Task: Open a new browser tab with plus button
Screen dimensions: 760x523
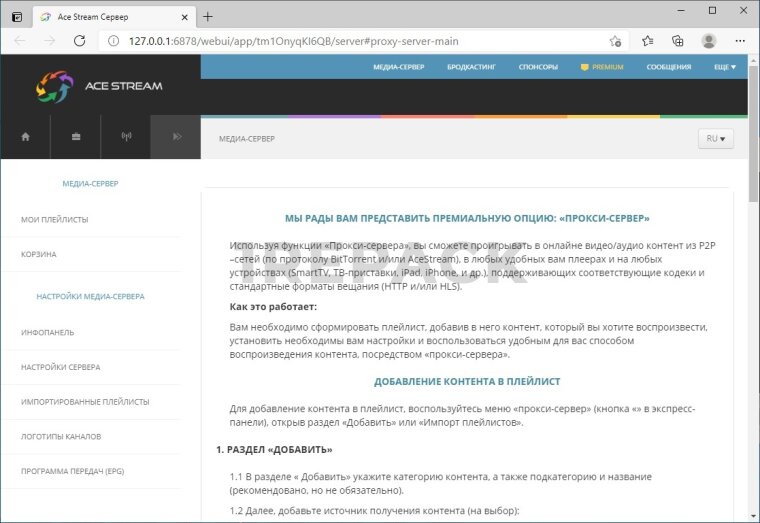Action: (208, 17)
